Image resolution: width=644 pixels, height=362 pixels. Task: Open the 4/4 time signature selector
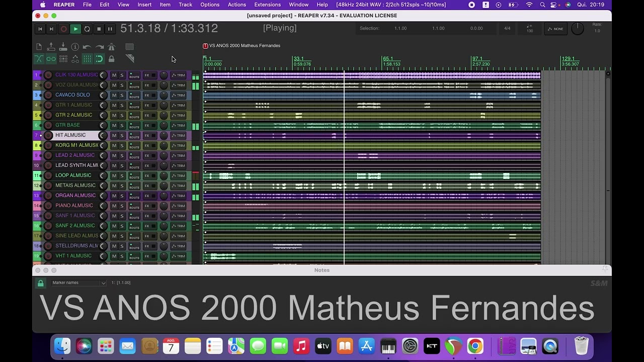coord(507,29)
